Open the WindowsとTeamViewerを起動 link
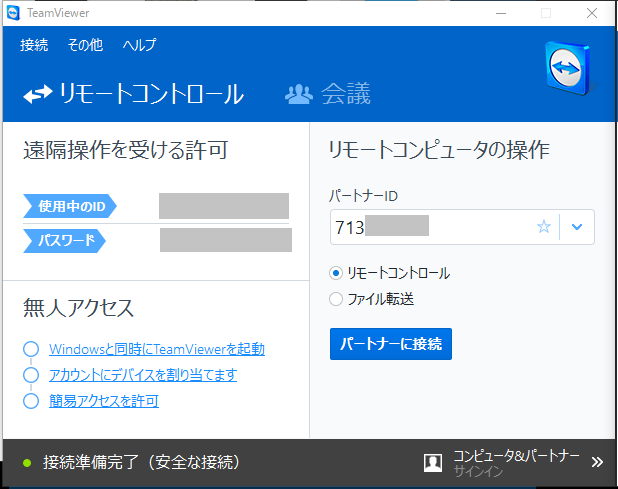 tap(156, 349)
